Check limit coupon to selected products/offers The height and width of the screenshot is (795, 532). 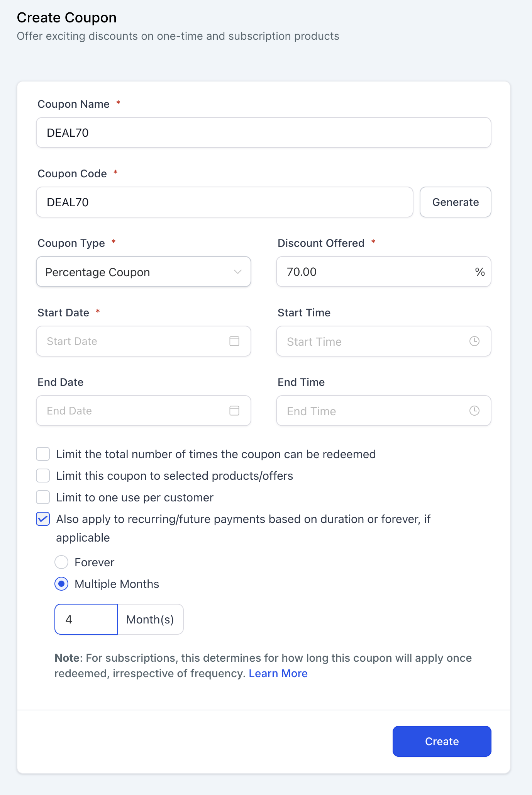[43, 476]
